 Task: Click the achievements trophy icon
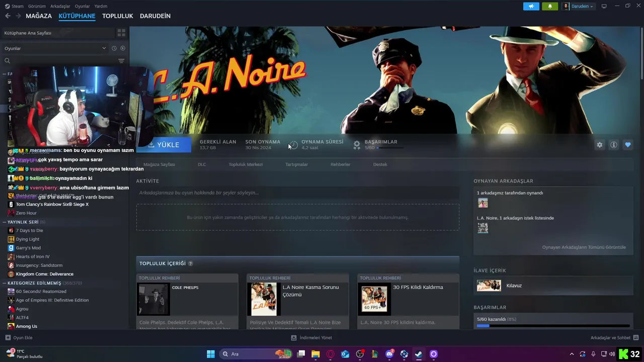(357, 145)
